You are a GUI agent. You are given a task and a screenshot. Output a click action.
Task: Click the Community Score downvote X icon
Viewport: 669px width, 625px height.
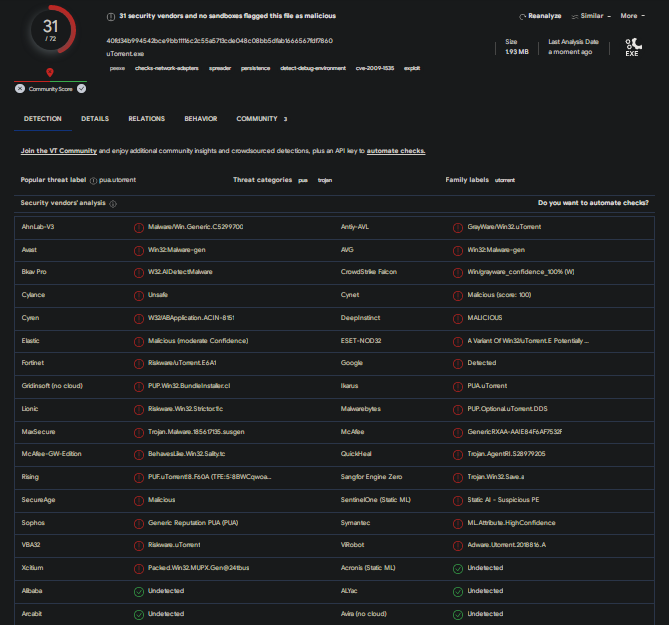coord(19,88)
